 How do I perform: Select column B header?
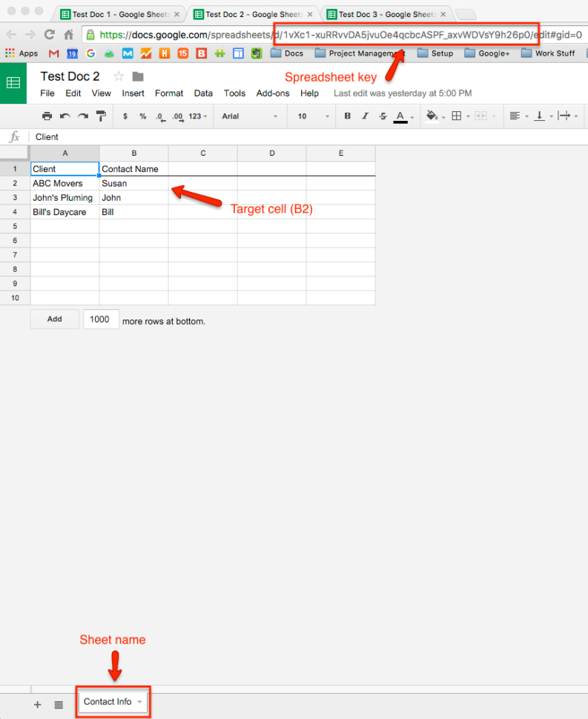coord(134,153)
